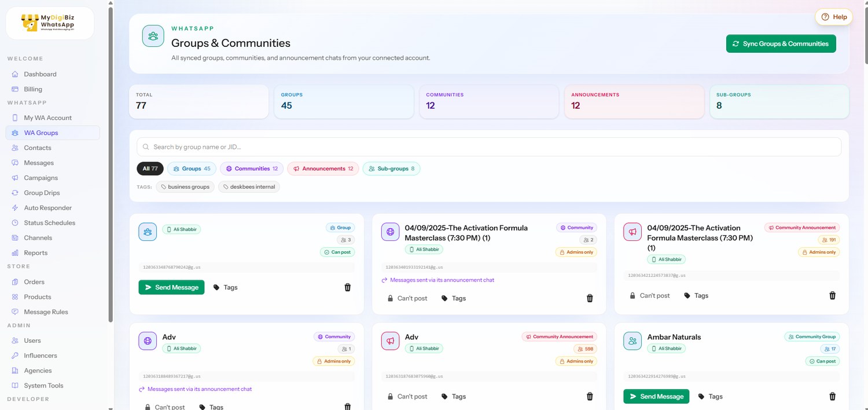Click the main page vertical scrollbar

(865, 35)
